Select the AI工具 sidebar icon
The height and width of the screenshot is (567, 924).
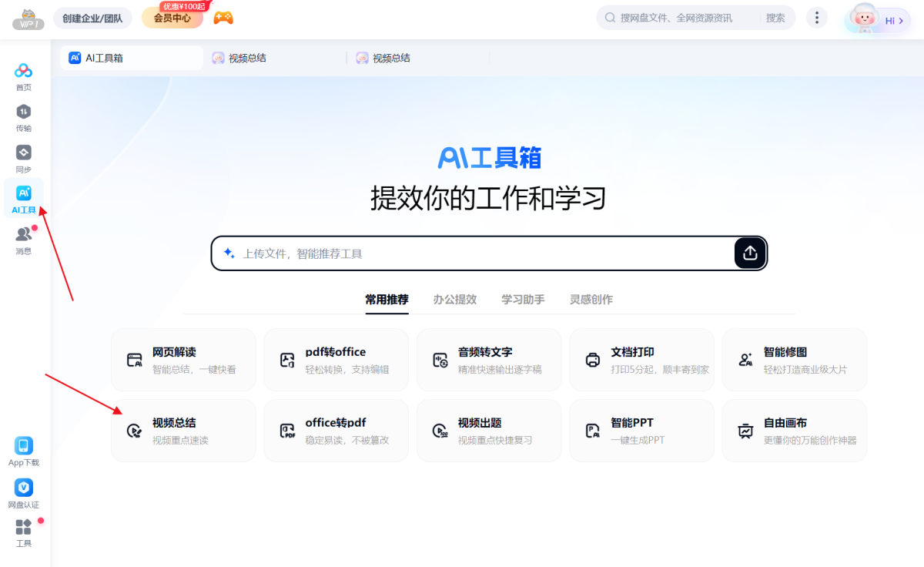click(24, 193)
